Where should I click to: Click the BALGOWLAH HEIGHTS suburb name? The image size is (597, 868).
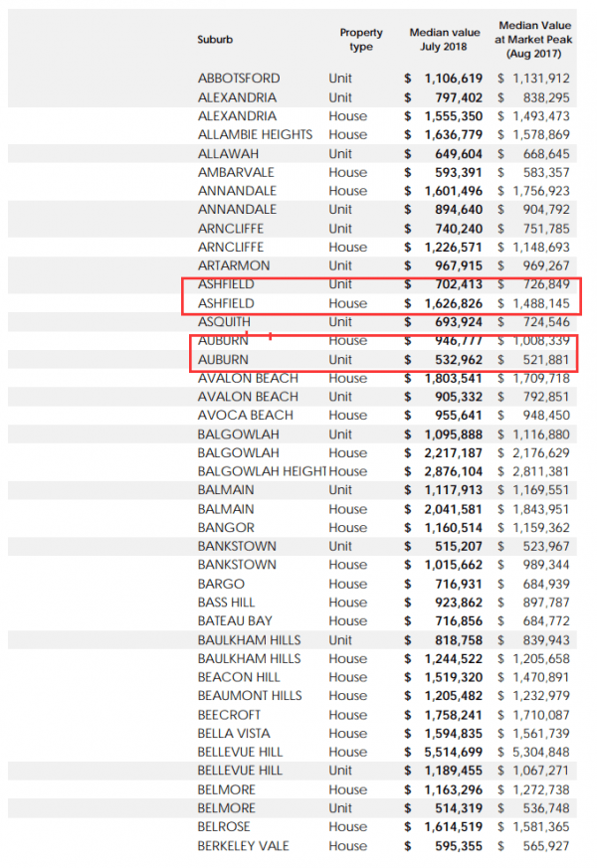[262, 471]
